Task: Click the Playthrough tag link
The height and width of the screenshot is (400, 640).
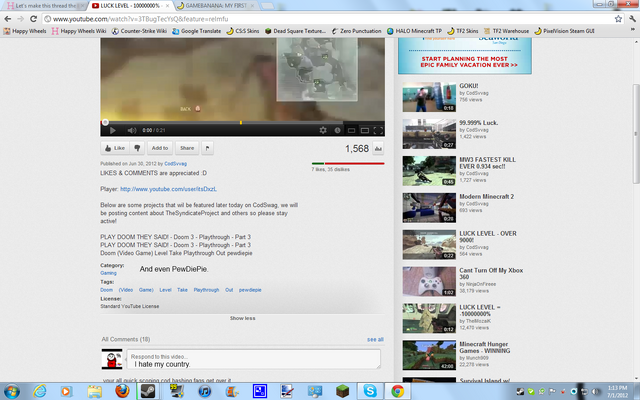Action: (206, 290)
